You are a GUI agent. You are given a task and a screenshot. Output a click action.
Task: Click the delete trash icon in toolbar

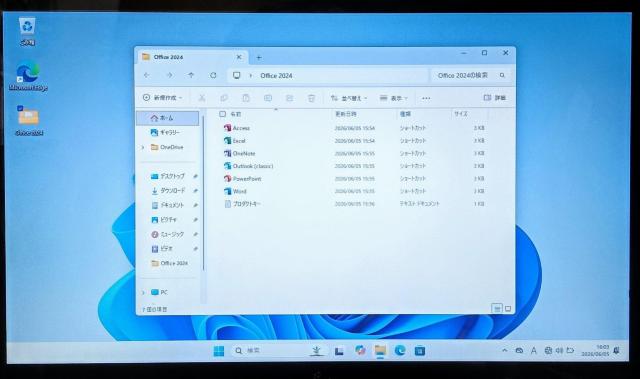[311, 98]
